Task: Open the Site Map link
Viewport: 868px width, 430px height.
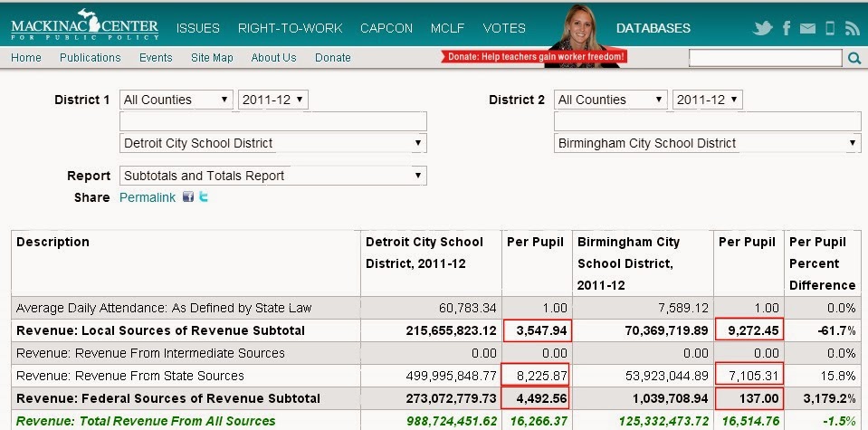Action: click(212, 58)
